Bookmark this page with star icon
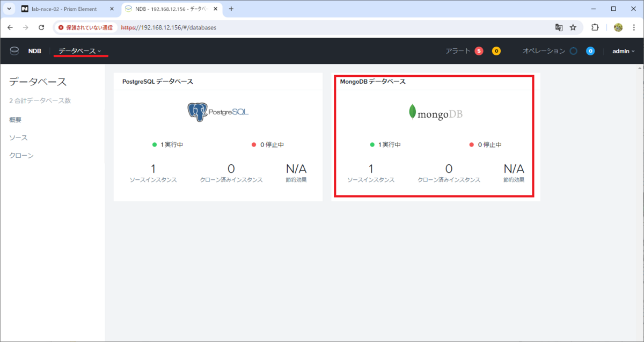Viewport: 644px width, 342px height. click(573, 27)
